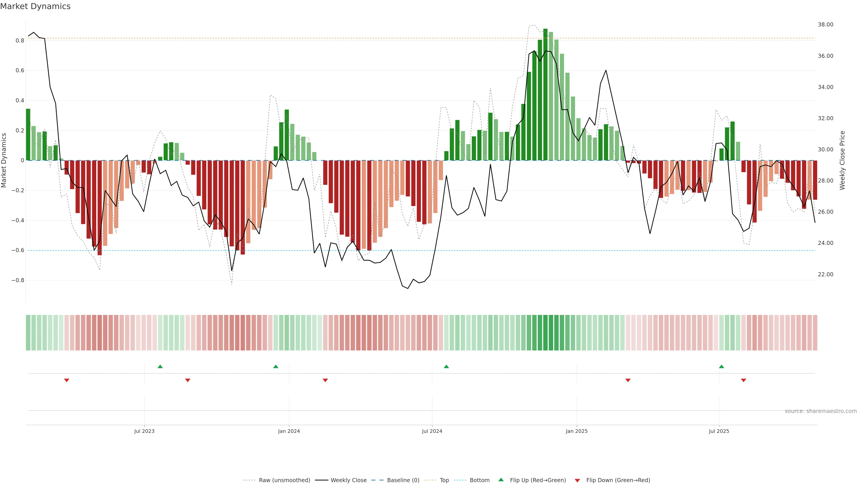Image resolution: width=868 pixels, height=488 pixels.
Task: Click the flip-down marker right after Jan 2024
Action: point(325,380)
